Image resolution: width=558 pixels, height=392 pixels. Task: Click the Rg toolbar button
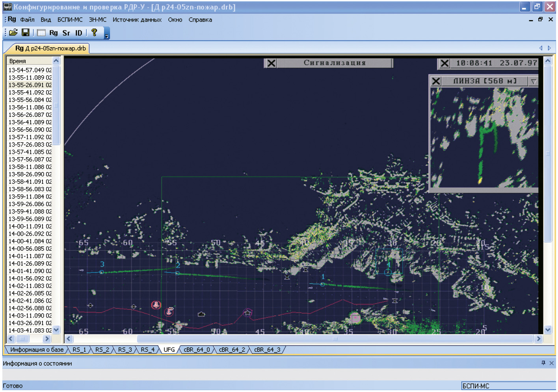(54, 33)
